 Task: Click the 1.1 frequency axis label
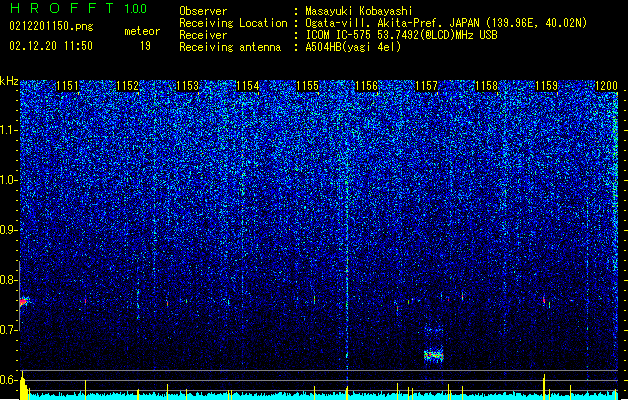(x=9, y=130)
